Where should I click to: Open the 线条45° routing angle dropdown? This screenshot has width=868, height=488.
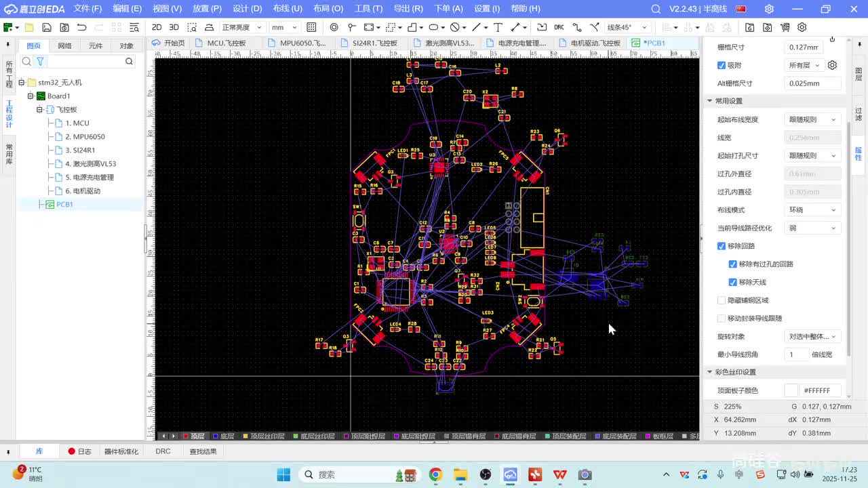click(x=627, y=27)
